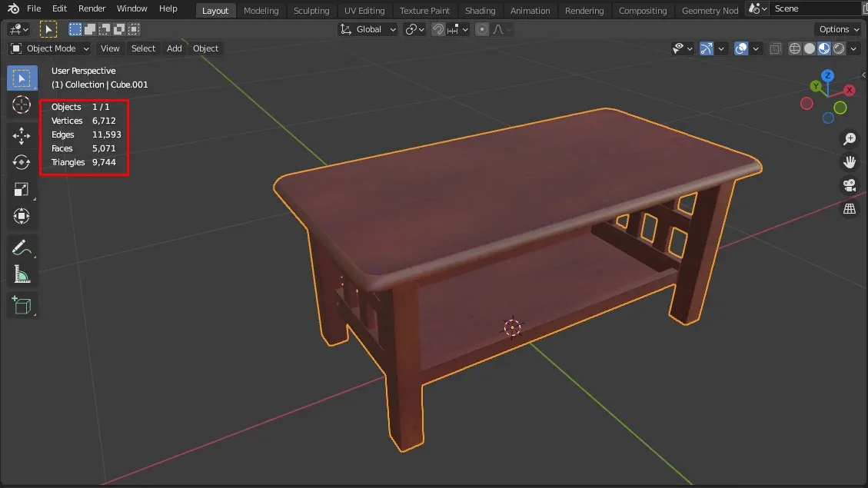Select the Measure tool
The height and width of the screenshot is (488, 868).
point(22,274)
